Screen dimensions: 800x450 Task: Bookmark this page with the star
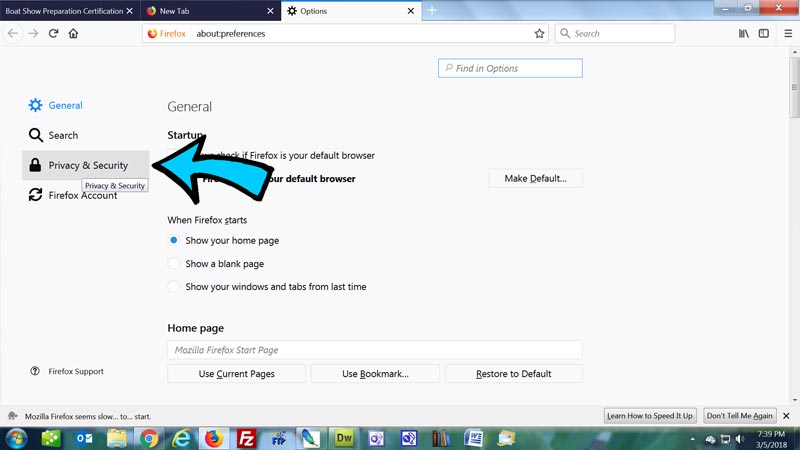click(539, 34)
